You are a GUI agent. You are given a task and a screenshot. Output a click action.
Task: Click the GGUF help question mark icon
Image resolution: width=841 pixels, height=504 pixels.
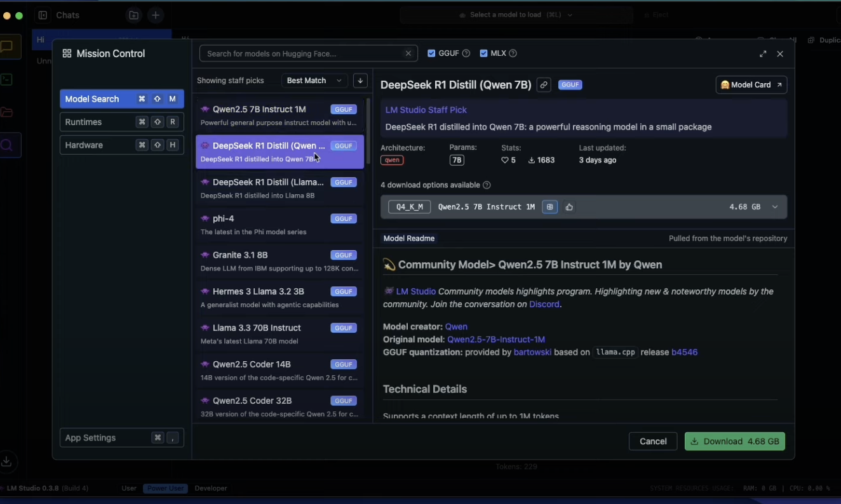(x=466, y=53)
